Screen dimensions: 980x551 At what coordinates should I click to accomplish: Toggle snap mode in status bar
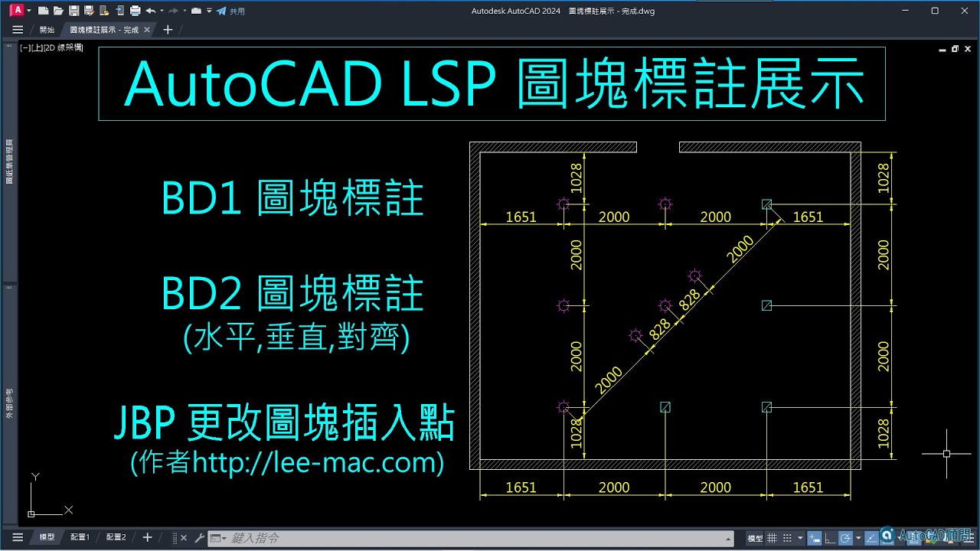[787, 538]
